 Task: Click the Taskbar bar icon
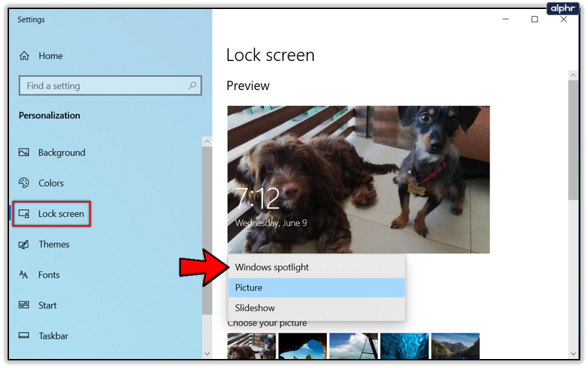[24, 335]
